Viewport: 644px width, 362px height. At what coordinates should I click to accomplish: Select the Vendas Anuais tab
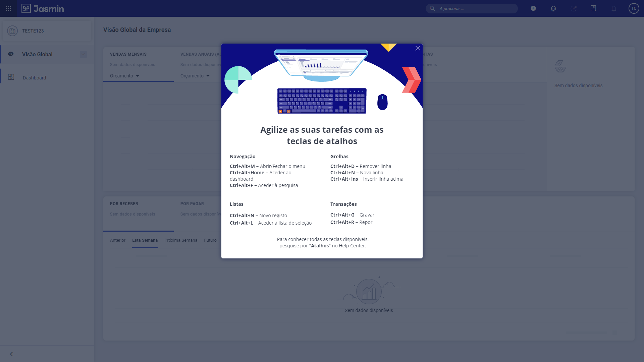(198, 64)
